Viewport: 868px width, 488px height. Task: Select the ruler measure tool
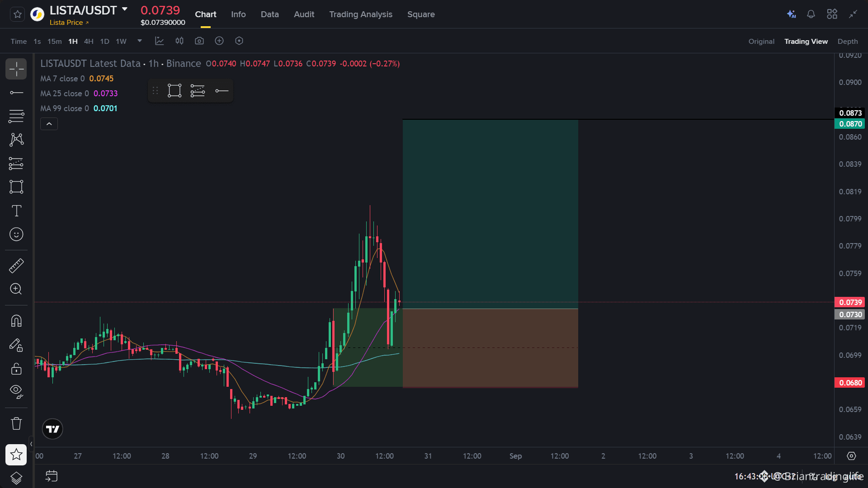coord(16,266)
